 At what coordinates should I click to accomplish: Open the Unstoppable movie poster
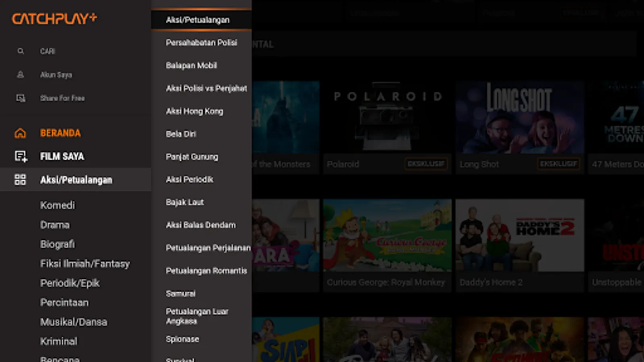pyautogui.click(x=616, y=235)
